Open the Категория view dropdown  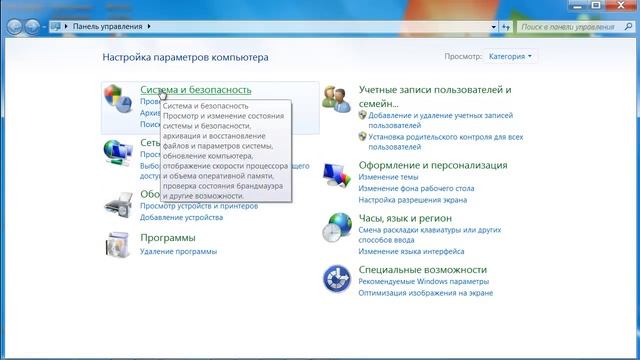click(x=510, y=56)
